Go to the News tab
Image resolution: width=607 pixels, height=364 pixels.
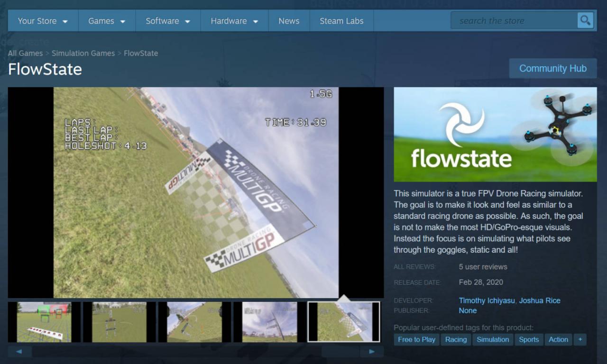(289, 21)
